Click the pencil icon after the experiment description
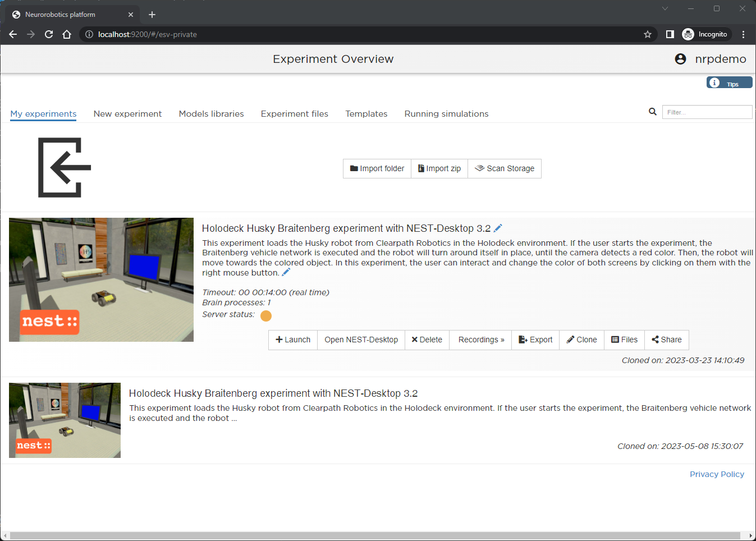This screenshot has width=756, height=541. [x=286, y=272]
